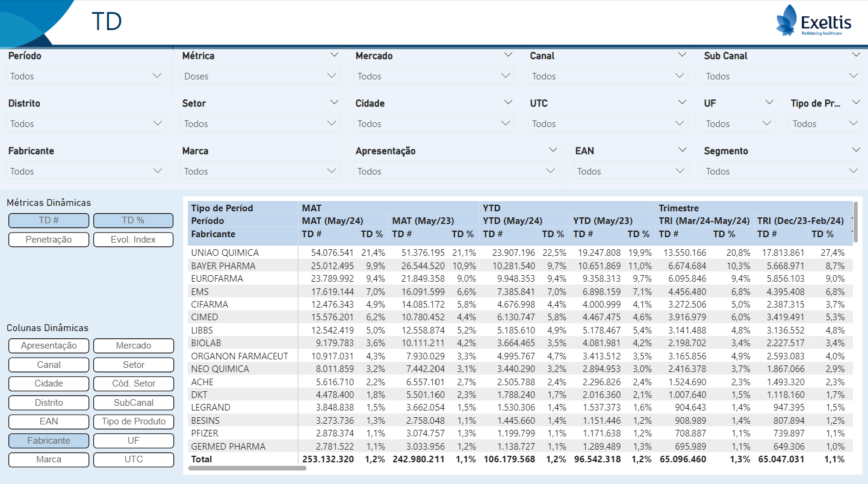Select the BAYER PHARMA row
Screen dimensions: 868x484
[x=521, y=265]
